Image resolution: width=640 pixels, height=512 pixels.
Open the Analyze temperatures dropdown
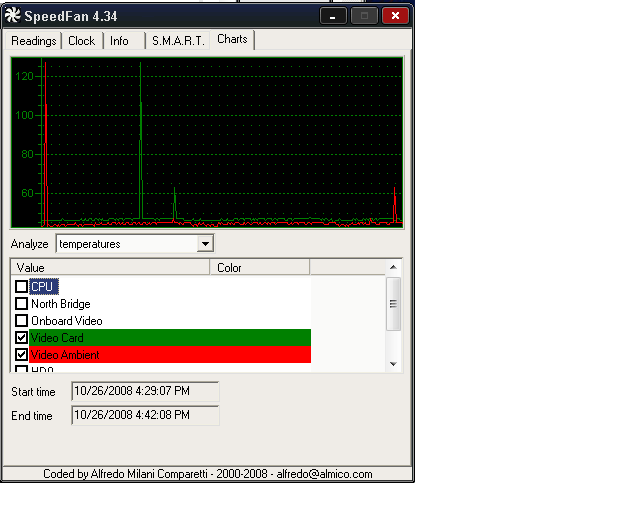(x=205, y=244)
